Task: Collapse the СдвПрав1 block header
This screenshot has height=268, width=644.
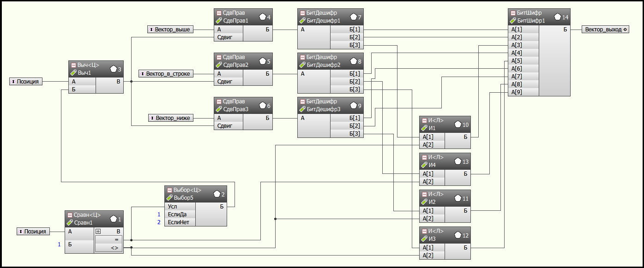Action: click(219, 13)
